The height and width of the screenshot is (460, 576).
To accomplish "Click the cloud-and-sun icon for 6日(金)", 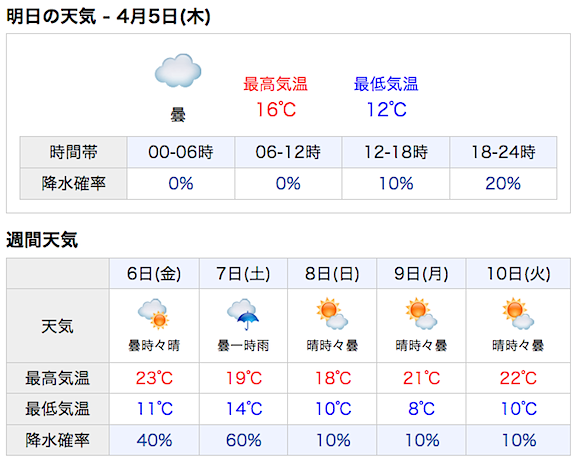I will [x=154, y=314].
